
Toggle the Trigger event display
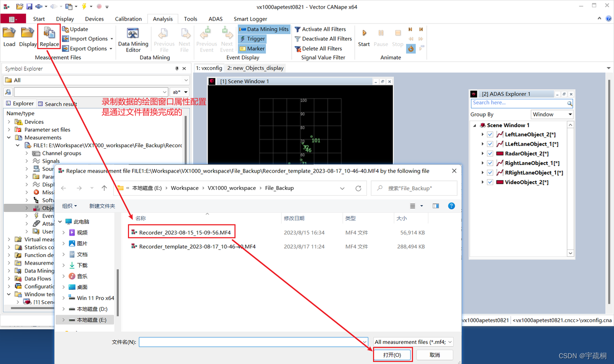[252, 39]
